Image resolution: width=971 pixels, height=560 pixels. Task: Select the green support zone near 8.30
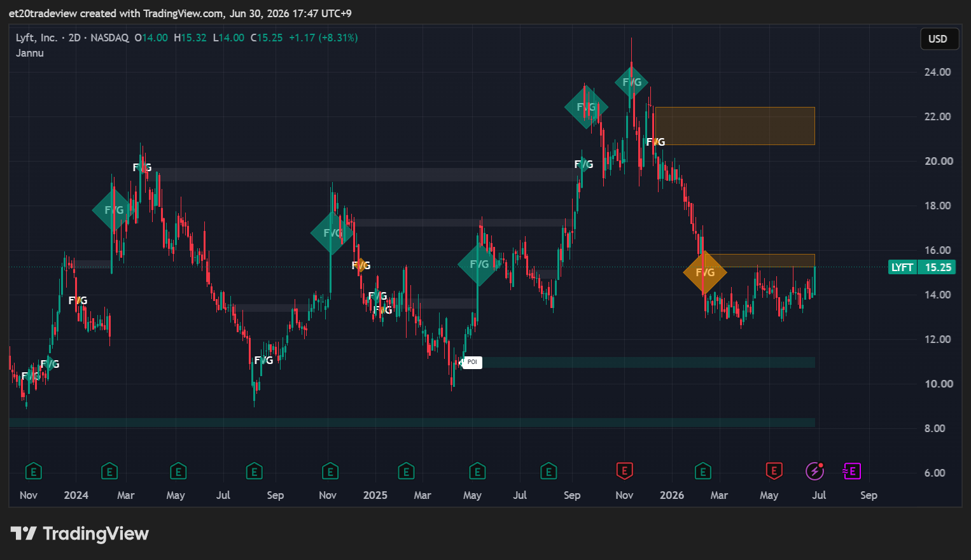click(x=412, y=423)
